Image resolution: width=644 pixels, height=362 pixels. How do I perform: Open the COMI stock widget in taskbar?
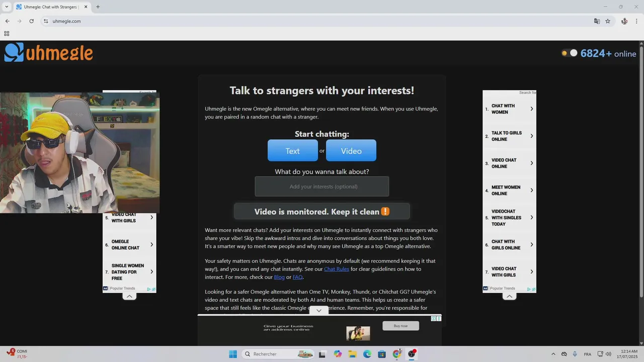[x=17, y=354]
